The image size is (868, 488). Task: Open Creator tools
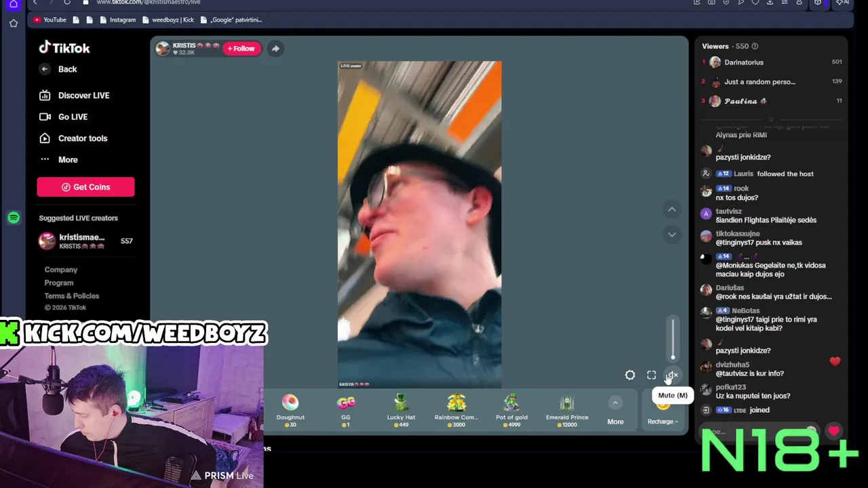click(83, 138)
